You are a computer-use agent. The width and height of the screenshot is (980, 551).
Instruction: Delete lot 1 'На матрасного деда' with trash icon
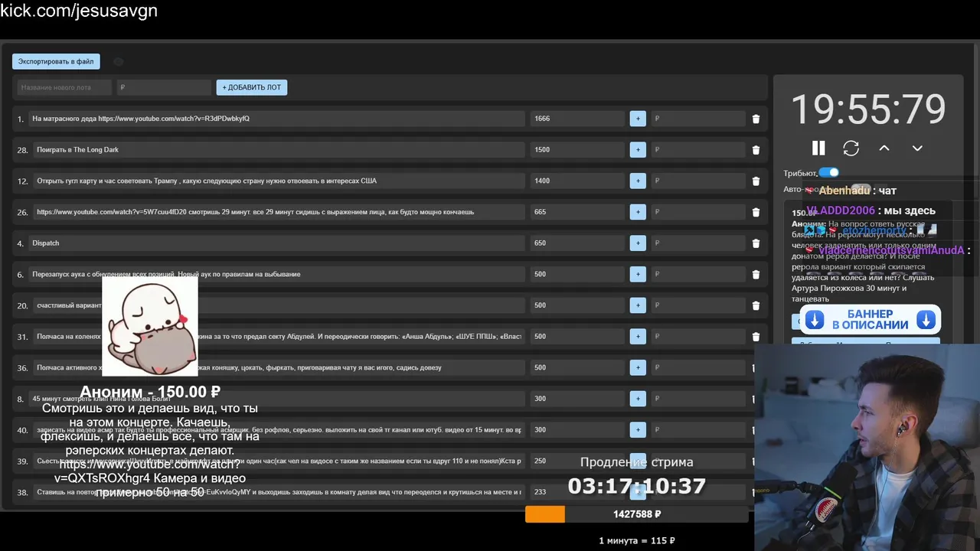tap(756, 119)
